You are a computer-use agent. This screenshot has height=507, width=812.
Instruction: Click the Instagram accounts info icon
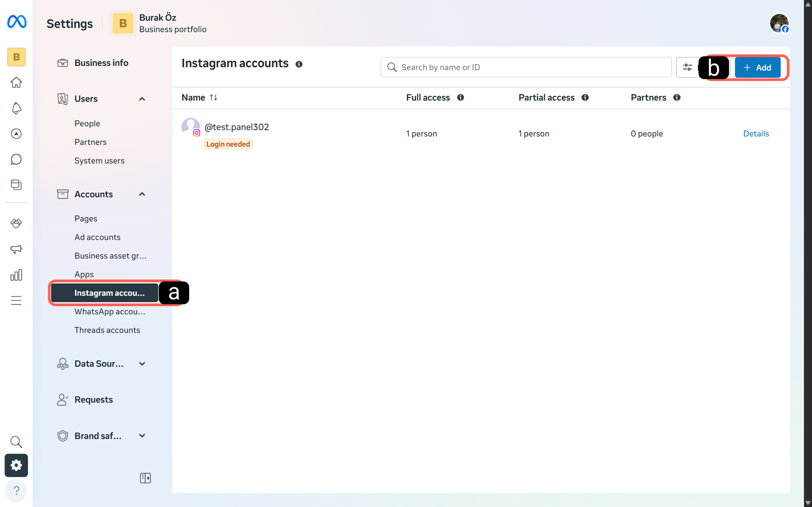coord(299,64)
